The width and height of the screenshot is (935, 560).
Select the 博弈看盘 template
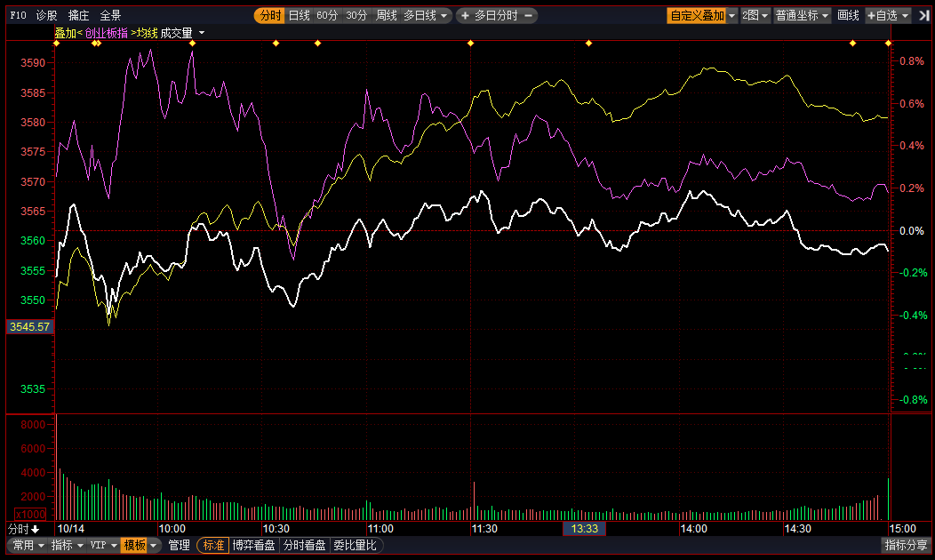(254, 545)
